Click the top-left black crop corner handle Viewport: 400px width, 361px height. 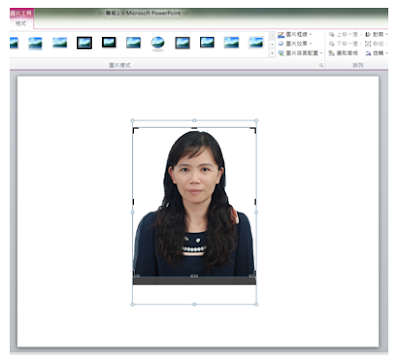click(x=135, y=130)
